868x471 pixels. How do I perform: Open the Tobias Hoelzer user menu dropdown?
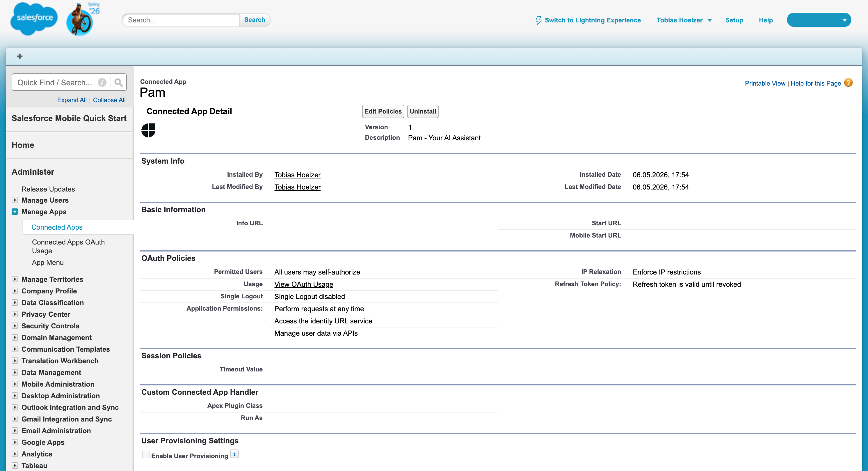coord(709,20)
